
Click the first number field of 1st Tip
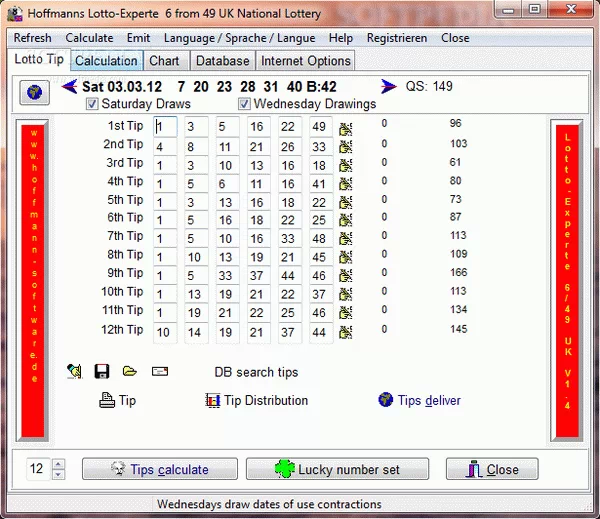point(165,127)
